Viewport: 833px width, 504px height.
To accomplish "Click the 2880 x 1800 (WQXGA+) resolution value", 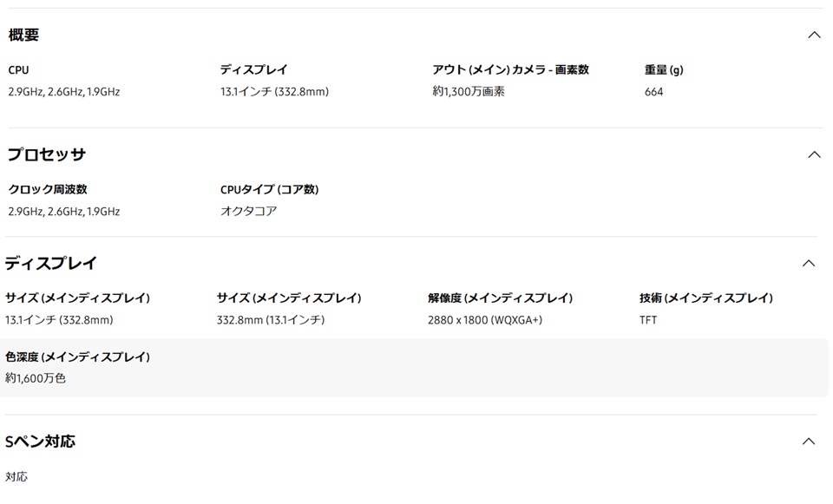I will (x=484, y=320).
